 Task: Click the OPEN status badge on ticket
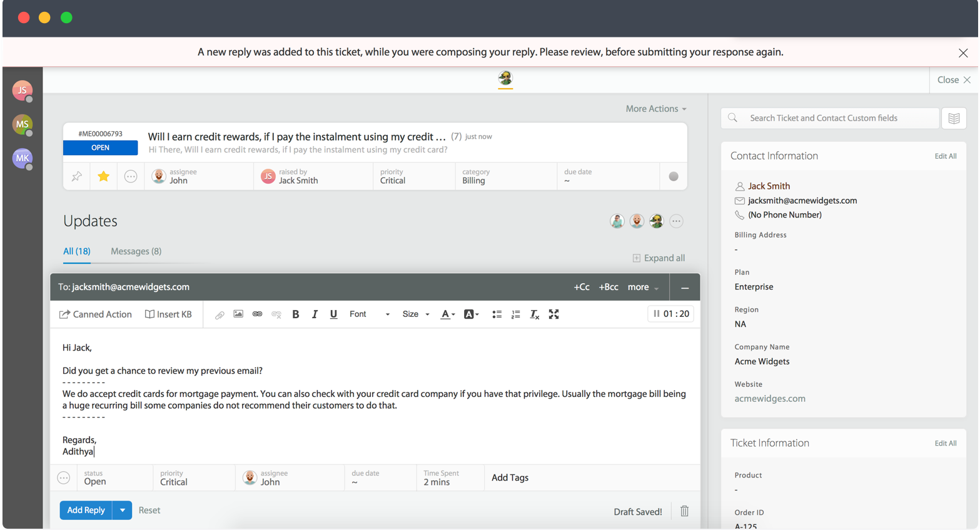point(100,148)
